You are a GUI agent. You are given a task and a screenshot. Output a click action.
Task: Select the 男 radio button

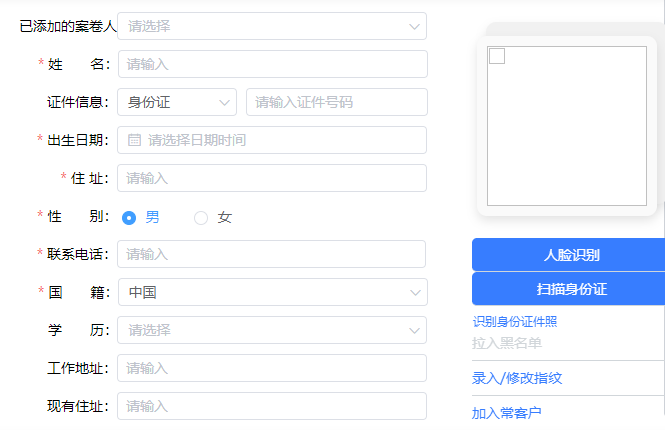point(129,218)
